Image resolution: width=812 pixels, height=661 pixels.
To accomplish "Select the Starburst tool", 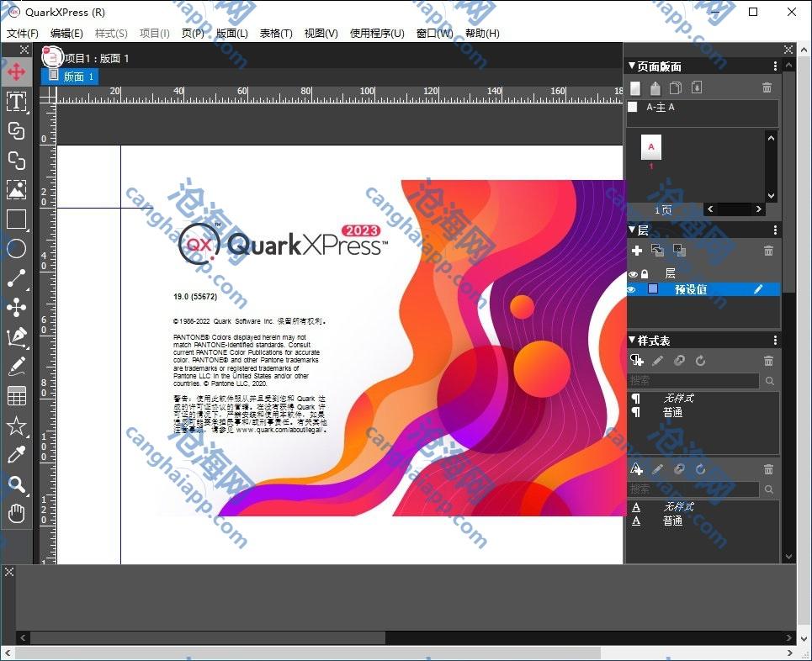I will (16, 426).
